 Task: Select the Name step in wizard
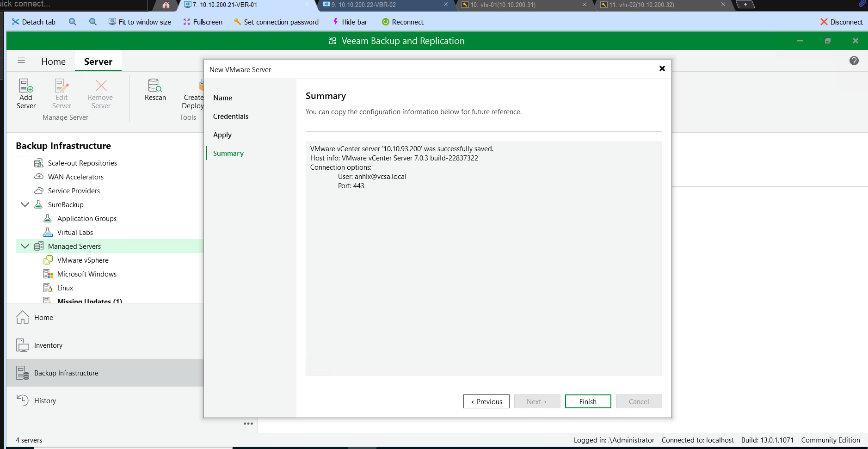(222, 98)
